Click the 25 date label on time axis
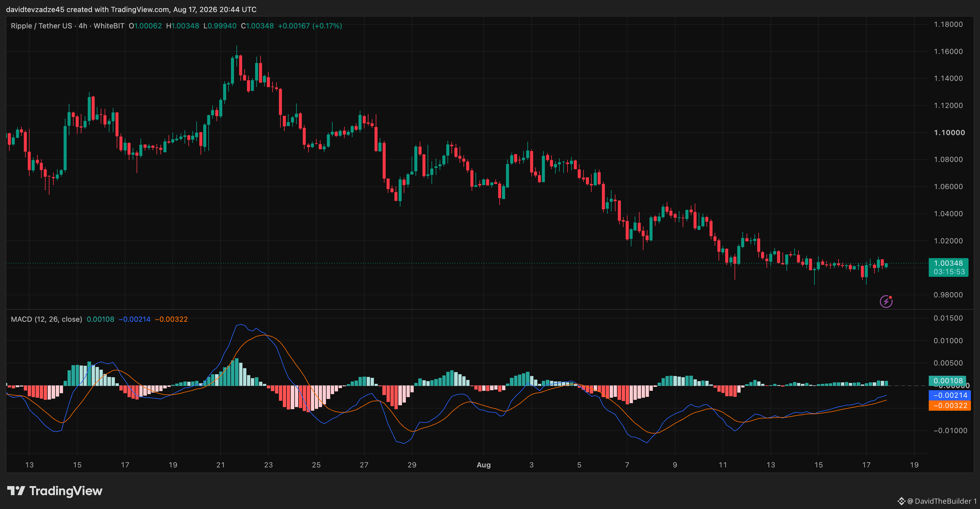Image resolution: width=980 pixels, height=509 pixels. click(x=317, y=465)
